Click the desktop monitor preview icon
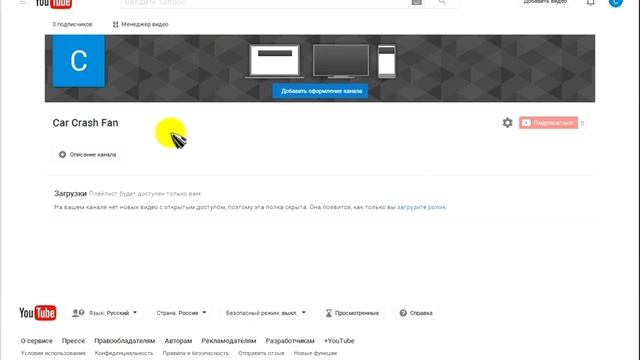Screen dimensions: 640x360 (x=341, y=61)
